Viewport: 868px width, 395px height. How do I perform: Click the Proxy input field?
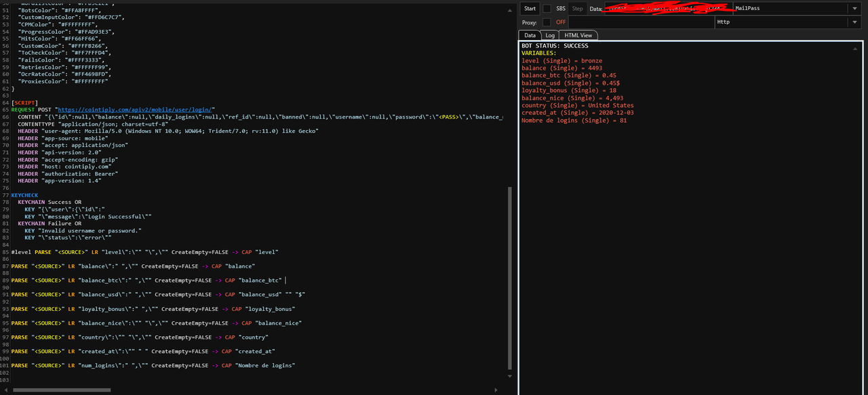tap(641, 22)
